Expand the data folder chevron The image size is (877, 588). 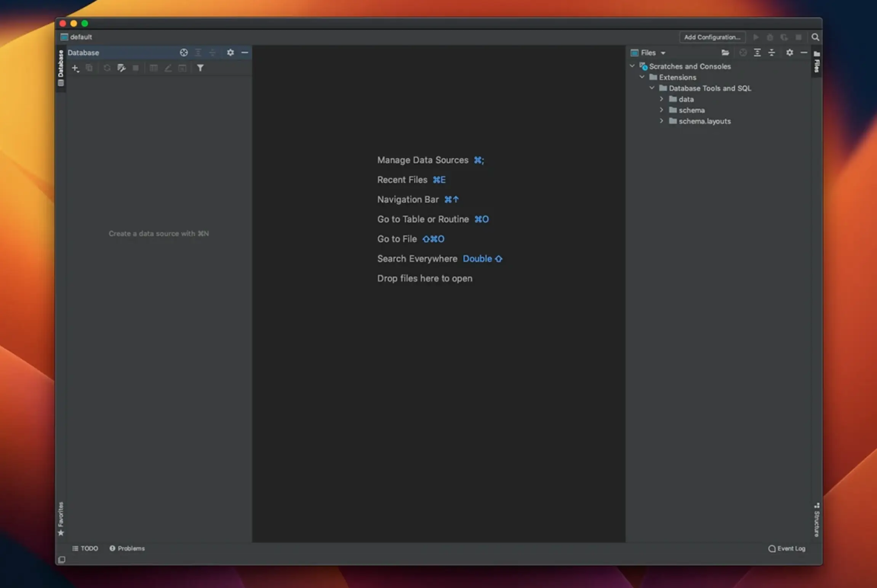[662, 99]
